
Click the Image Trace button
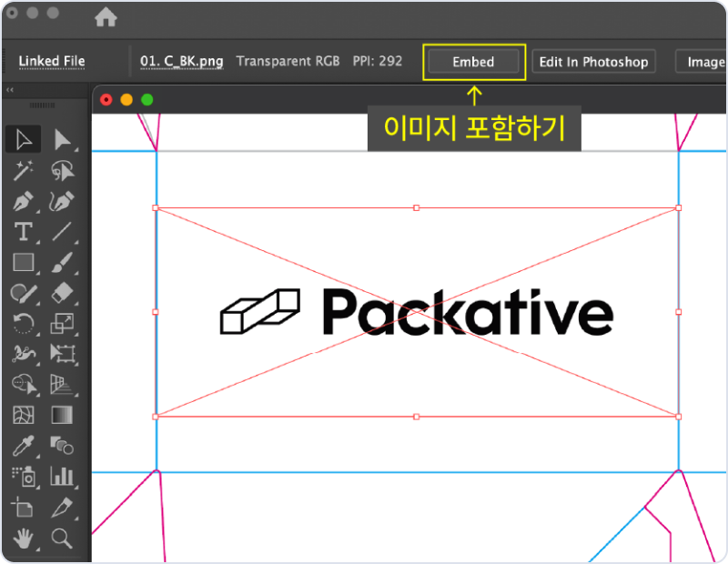click(701, 62)
